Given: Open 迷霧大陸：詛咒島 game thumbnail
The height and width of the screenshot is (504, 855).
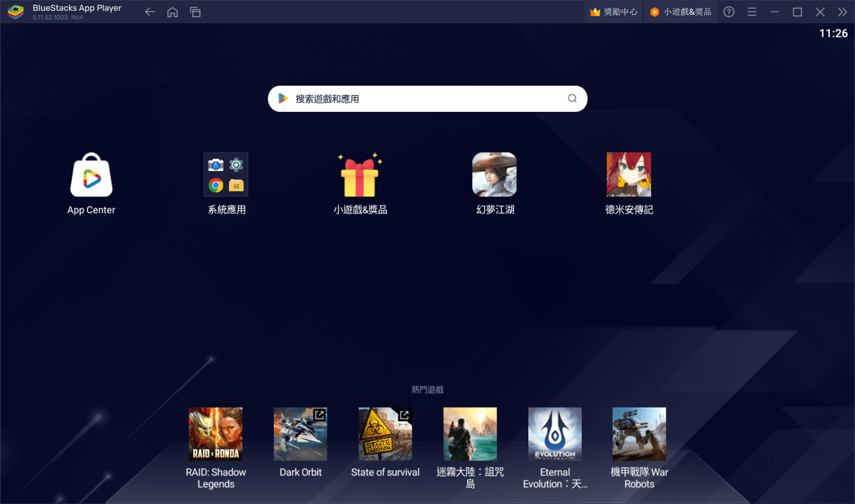Looking at the screenshot, I should 470,434.
